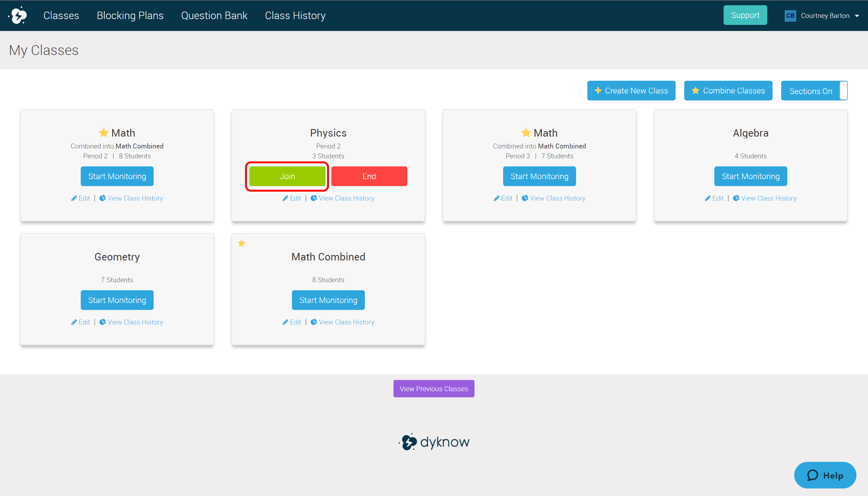This screenshot has width=868, height=496.
Task: Open the Help chat widget
Action: 825,475
